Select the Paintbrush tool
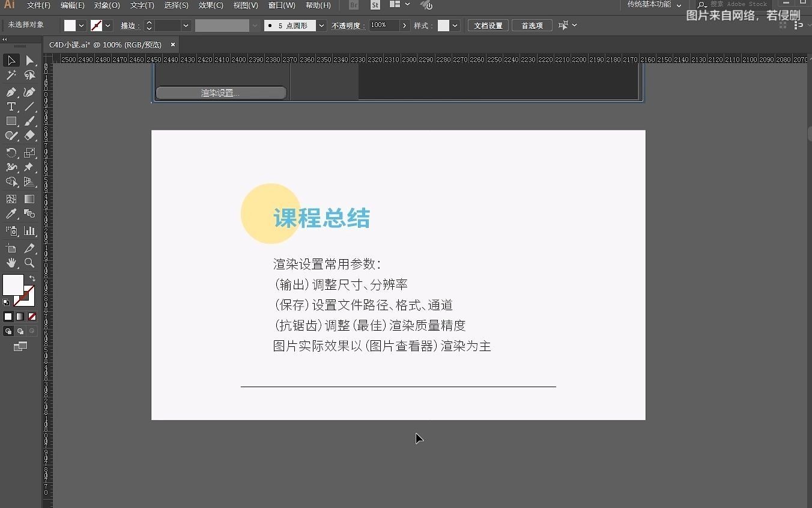The image size is (812, 508). point(29,121)
